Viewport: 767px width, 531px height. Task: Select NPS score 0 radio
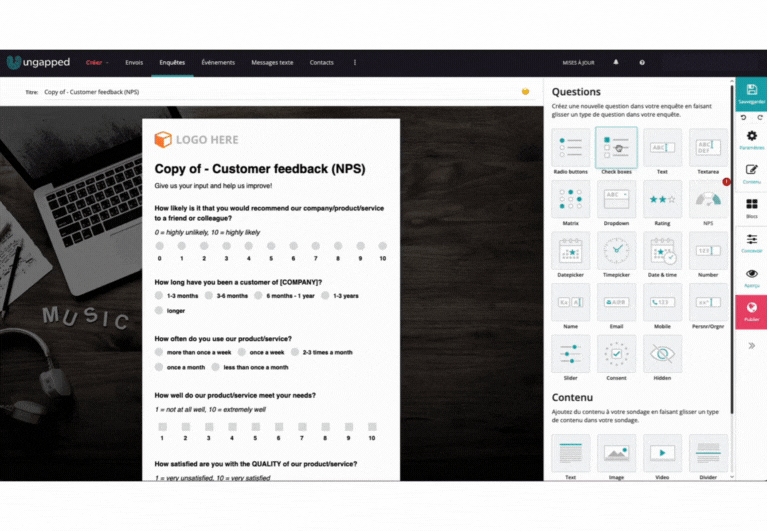pos(159,245)
